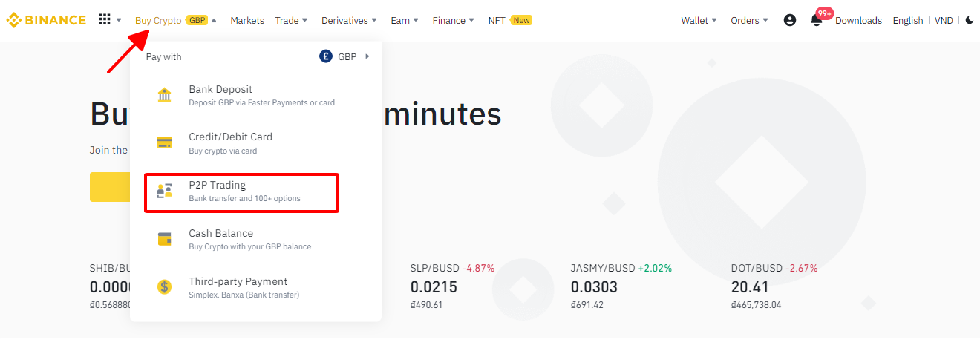The width and height of the screenshot is (980, 354).
Task: Open the NFT page
Action: (497, 20)
